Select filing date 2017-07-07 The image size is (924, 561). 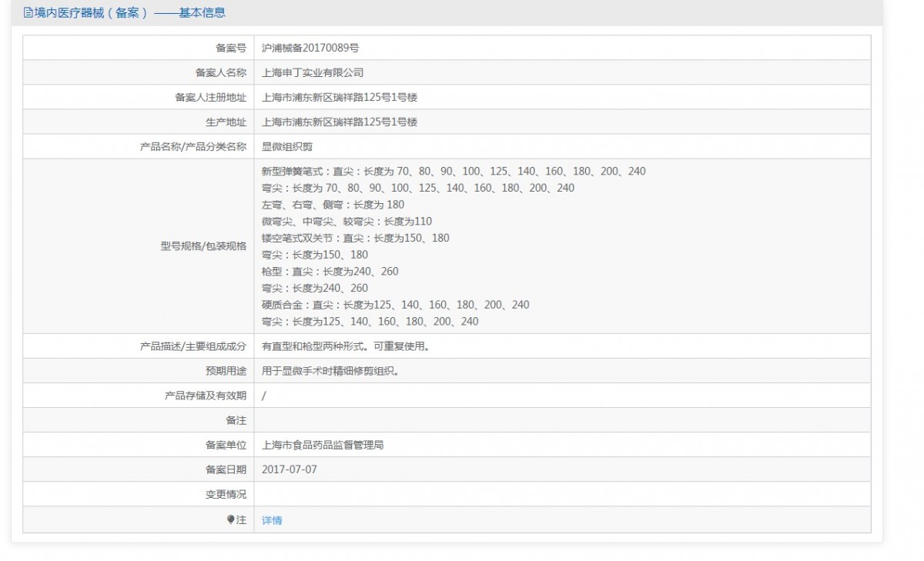coord(290,469)
